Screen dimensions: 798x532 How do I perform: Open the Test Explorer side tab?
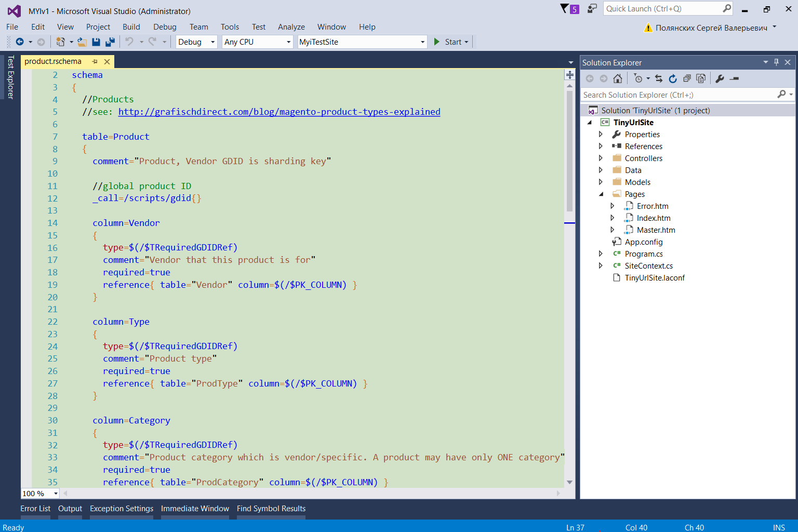(10, 77)
